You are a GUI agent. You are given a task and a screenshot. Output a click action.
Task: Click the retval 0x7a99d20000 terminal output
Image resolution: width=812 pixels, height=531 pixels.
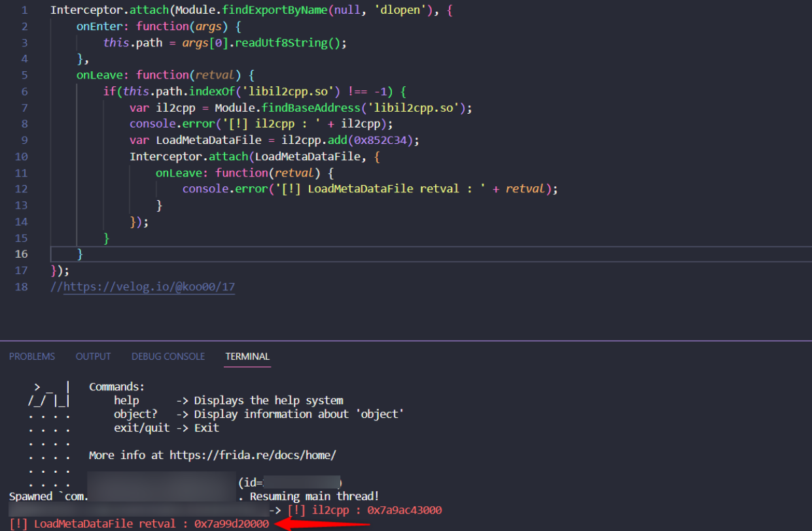click(232, 524)
